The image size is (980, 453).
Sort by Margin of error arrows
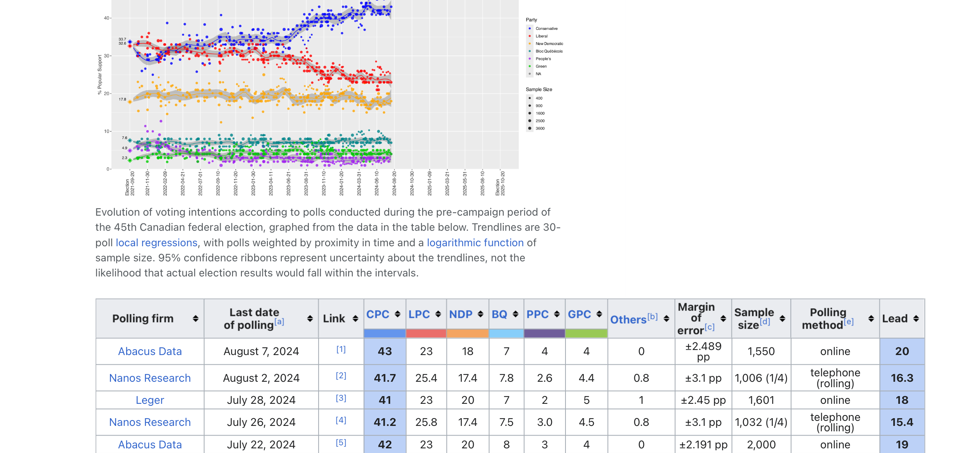tap(723, 318)
